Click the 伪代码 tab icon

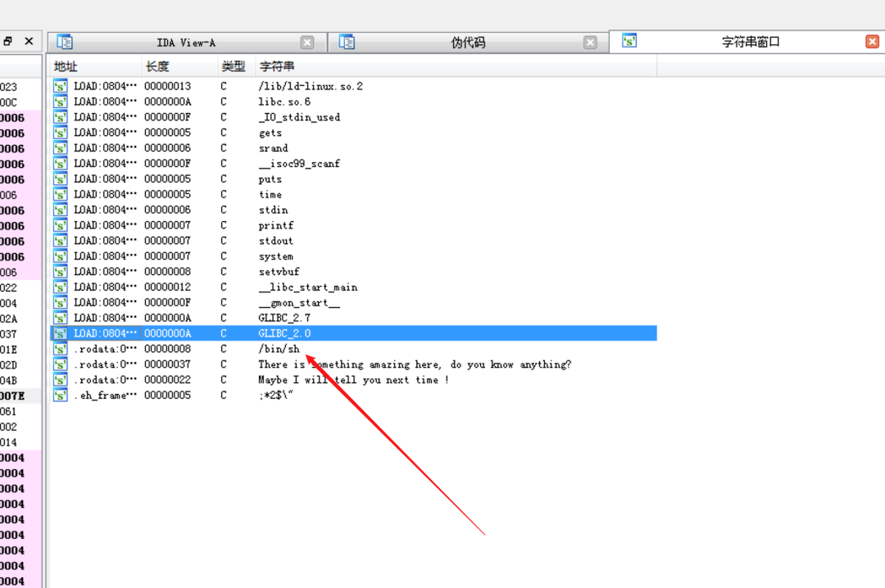(347, 43)
